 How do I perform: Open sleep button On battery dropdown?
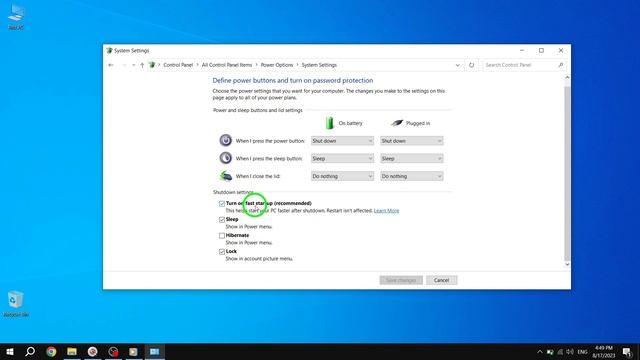[342, 158]
